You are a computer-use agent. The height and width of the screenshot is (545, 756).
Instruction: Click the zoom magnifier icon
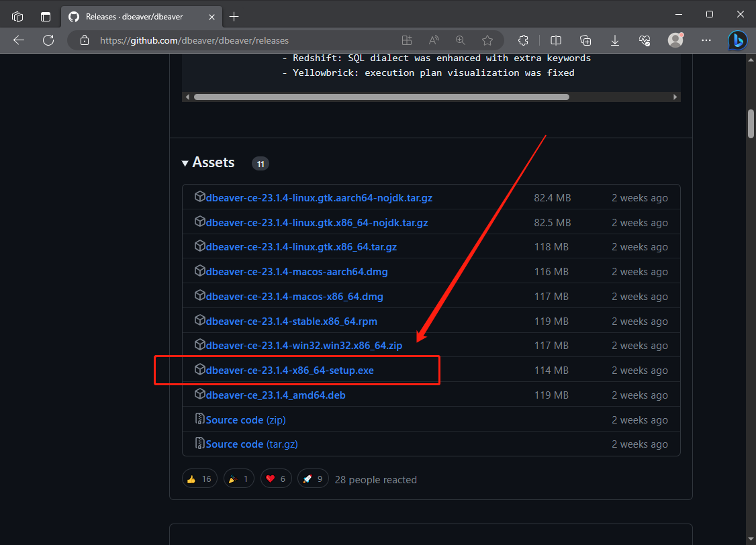pos(461,40)
